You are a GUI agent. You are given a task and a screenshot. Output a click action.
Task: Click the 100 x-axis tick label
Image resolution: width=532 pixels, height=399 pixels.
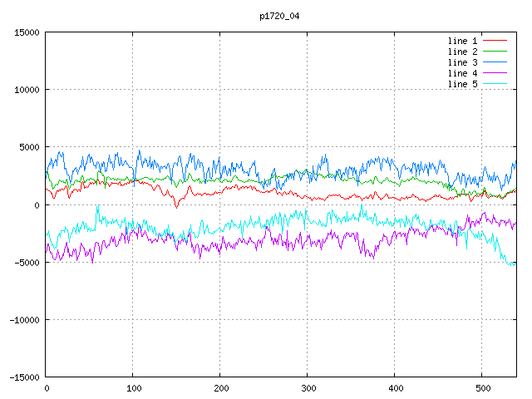coord(133,388)
